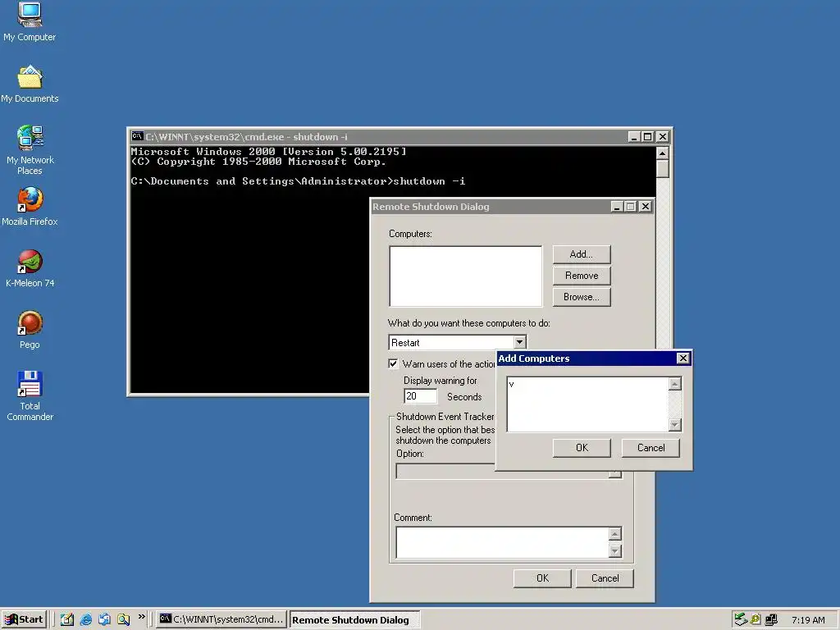
Task: Click the network connection tray icon
Action: pyautogui.click(x=771, y=619)
